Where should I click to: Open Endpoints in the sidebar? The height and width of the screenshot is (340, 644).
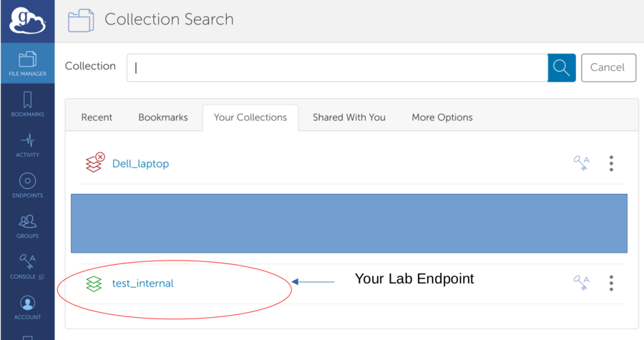pos(28,185)
